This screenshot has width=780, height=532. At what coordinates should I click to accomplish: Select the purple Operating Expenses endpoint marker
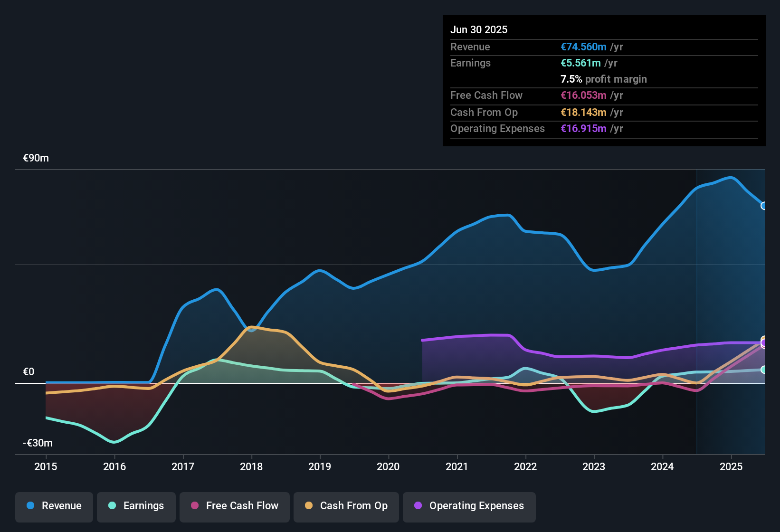pos(764,343)
